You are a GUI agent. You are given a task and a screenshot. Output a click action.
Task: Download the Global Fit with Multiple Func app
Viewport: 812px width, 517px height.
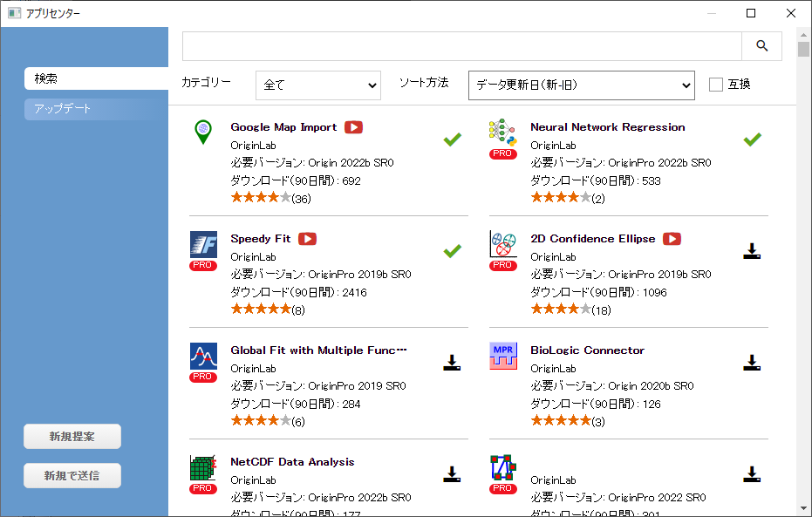[452, 363]
